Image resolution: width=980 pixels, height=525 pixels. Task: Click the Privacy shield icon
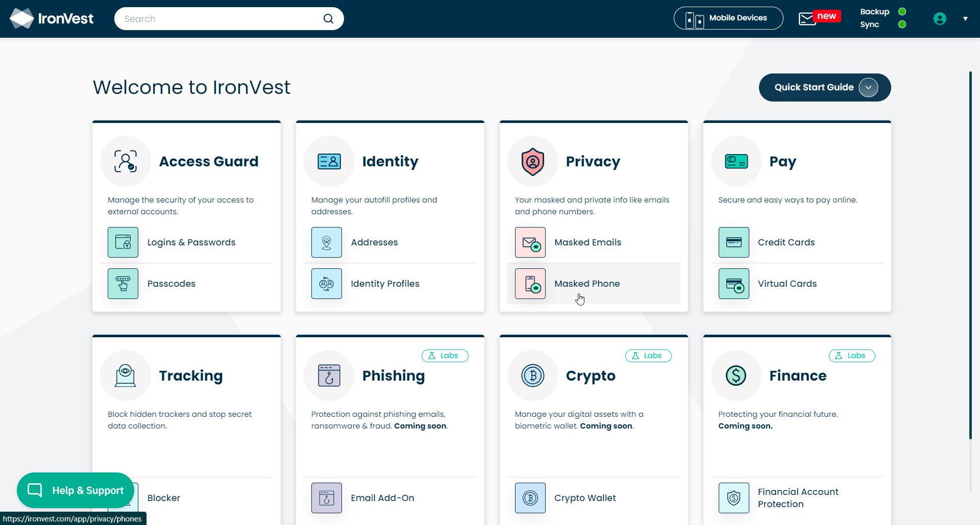[533, 161]
